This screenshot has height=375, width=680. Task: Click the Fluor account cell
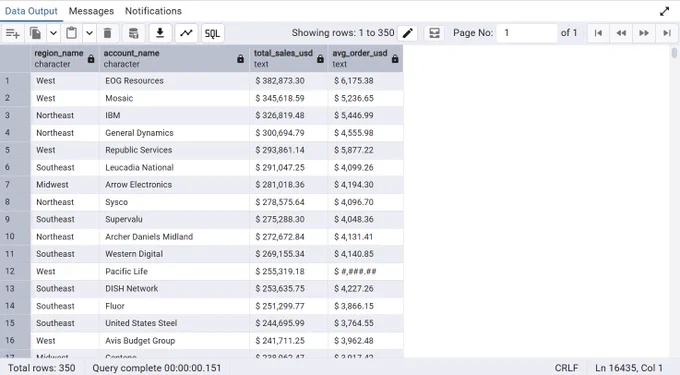pos(175,307)
